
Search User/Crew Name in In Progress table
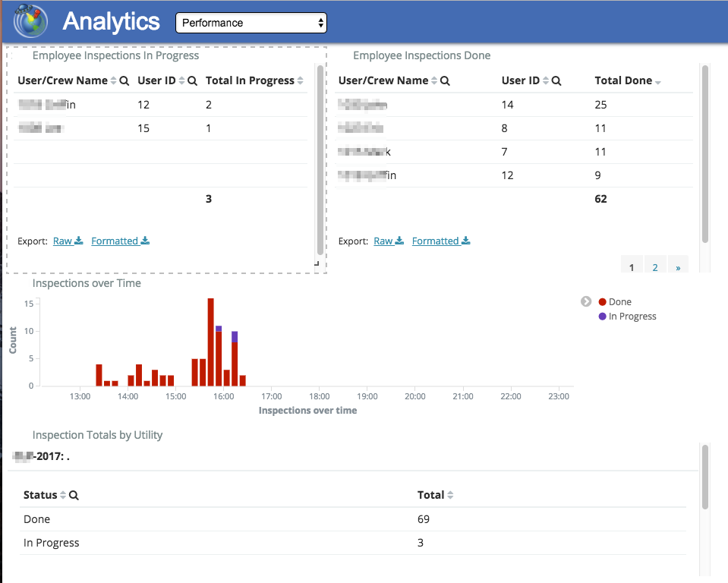point(124,80)
